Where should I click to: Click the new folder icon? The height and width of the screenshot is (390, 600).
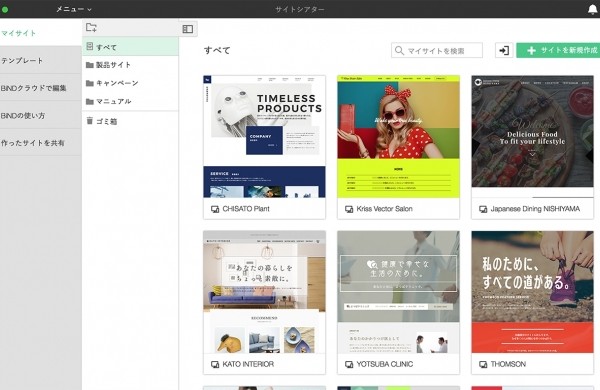91,27
